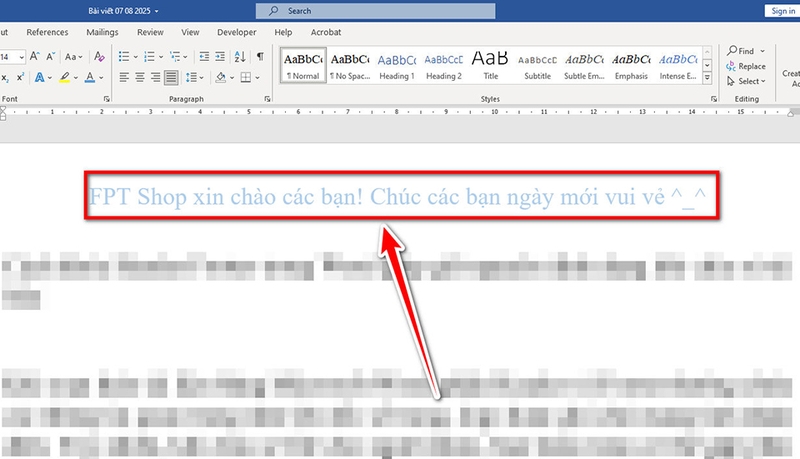Image resolution: width=800 pixels, height=459 pixels.
Task: Apply borders grid icon
Action: 246,77
